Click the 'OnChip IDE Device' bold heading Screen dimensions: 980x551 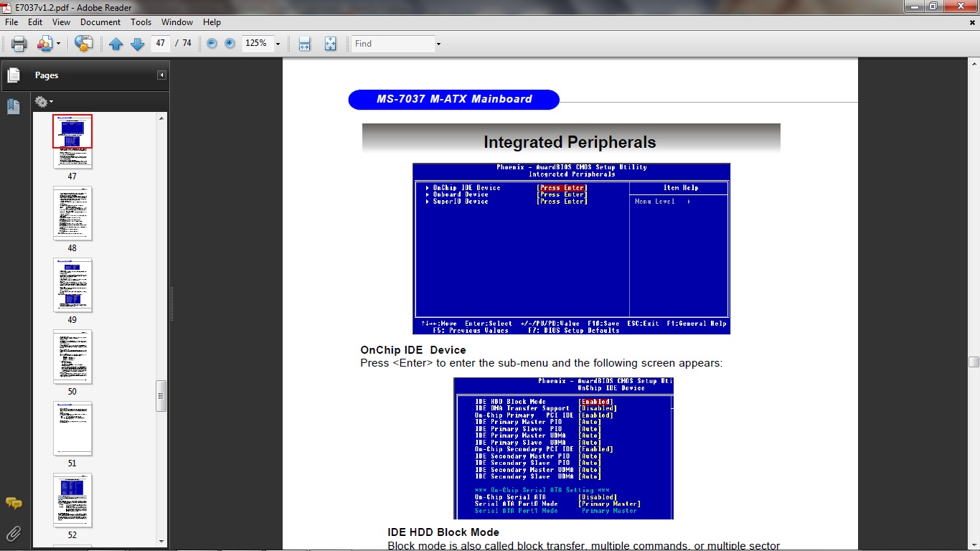pyautogui.click(x=413, y=350)
